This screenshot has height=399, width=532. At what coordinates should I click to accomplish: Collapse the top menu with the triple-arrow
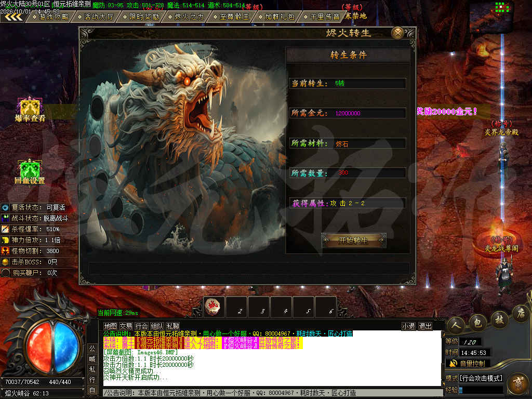[x=14, y=17]
